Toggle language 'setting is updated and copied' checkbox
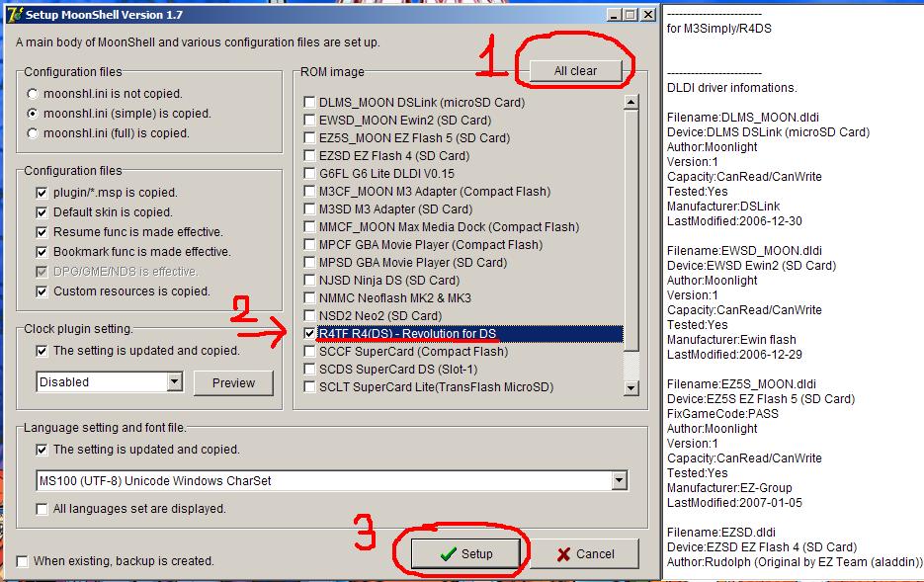 42,450
